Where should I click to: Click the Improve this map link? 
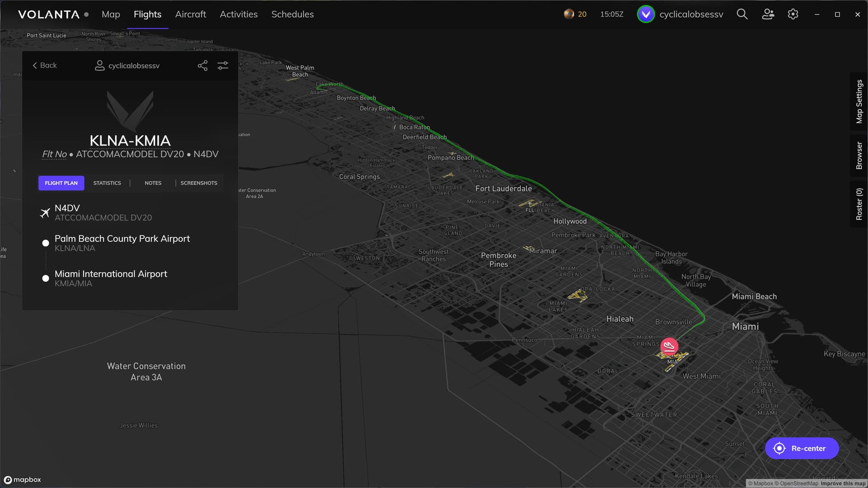(x=843, y=483)
